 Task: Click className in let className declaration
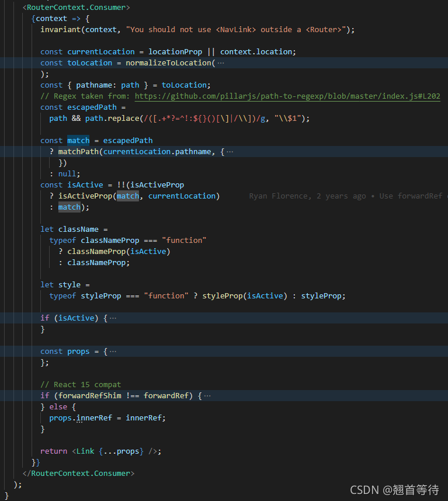78,229
